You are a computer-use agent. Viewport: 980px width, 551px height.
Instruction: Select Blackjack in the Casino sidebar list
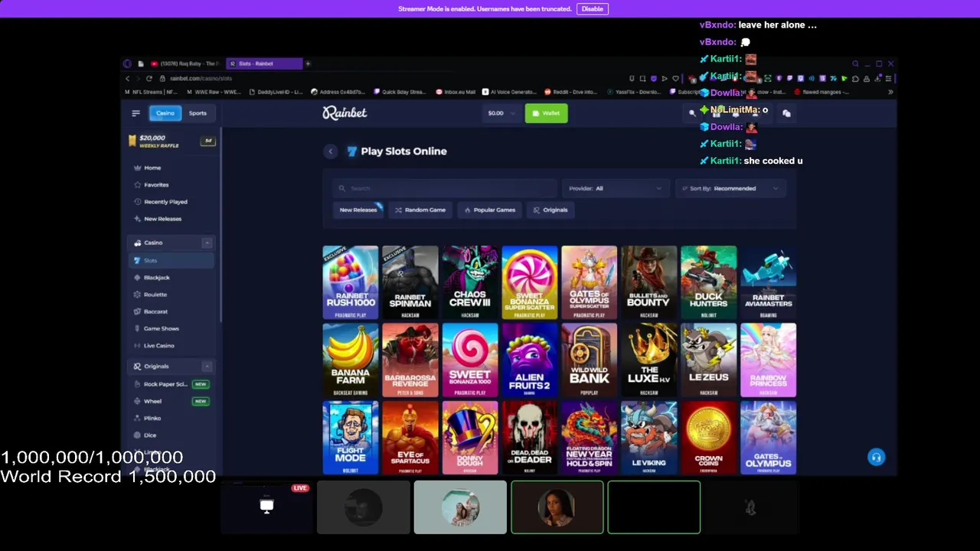[x=157, y=278]
